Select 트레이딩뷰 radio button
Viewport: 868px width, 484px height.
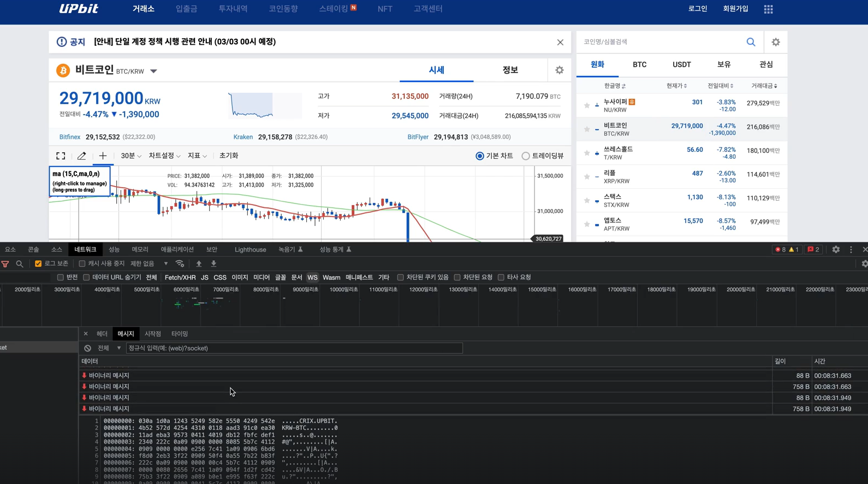pos(526,156)
